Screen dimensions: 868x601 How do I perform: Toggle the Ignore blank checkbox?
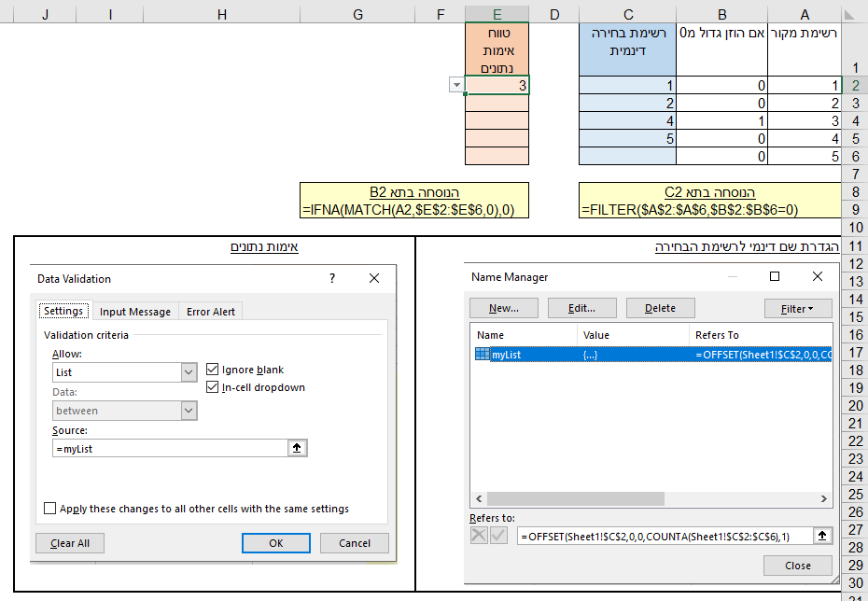tap(212, 370)
